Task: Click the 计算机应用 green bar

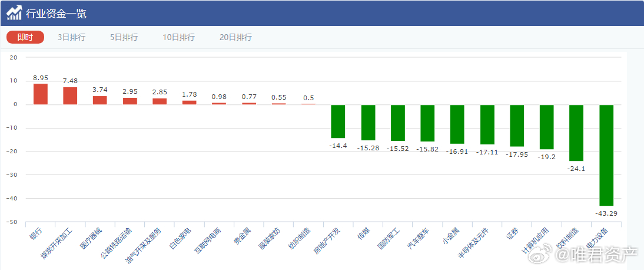Action: (547, 127)
